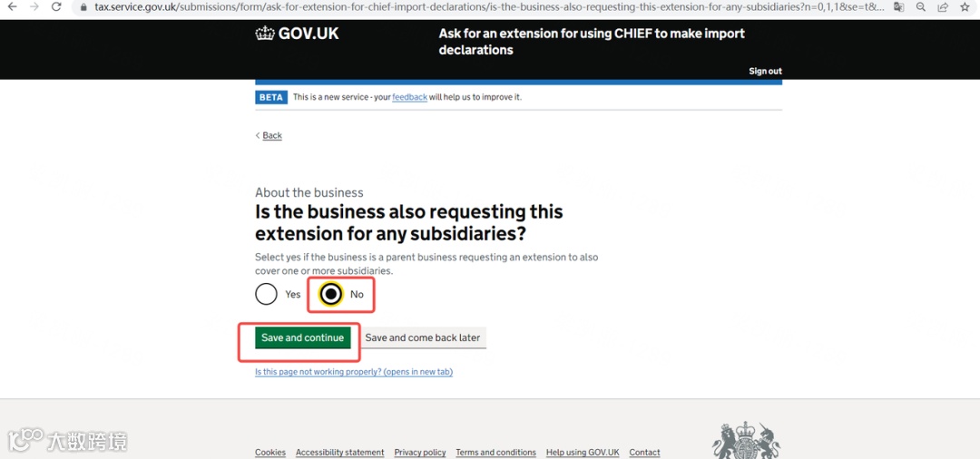Click the zoom magnifier icon
Viewport: 980px width, 459px height.
point(921,7)
